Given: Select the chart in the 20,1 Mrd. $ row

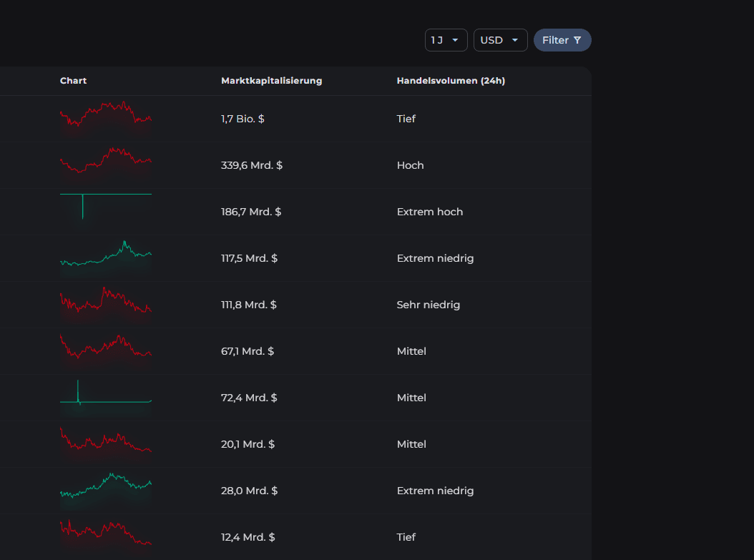Looking at the screenshot, I should pos(106,441).
